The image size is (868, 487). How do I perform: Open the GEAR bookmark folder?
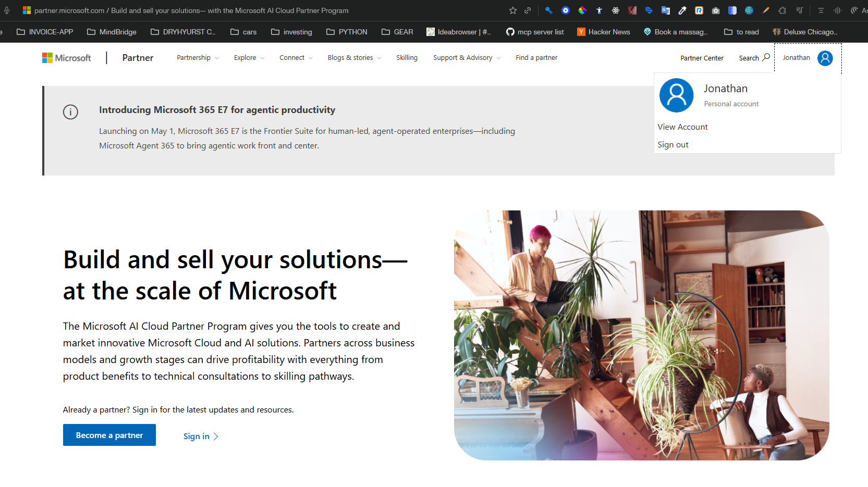pos(397,32)
